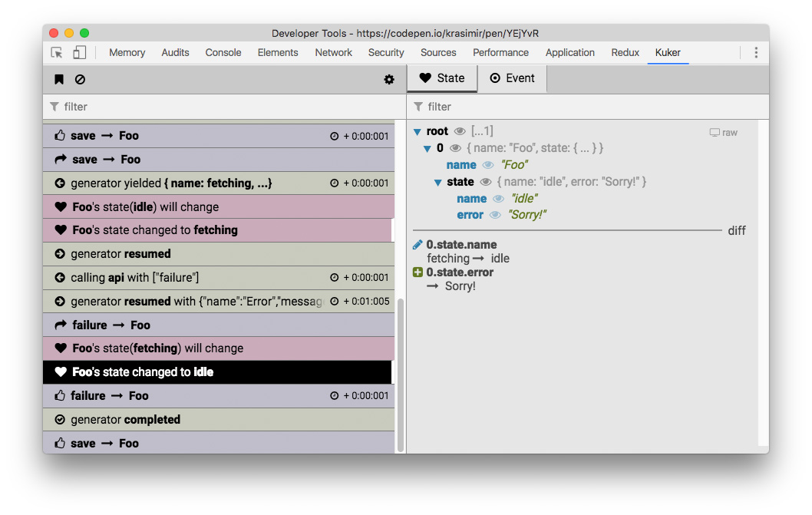This screenshot has height=515, width=812.
Task: Open the Audits tab
Action: pos(175,52)
